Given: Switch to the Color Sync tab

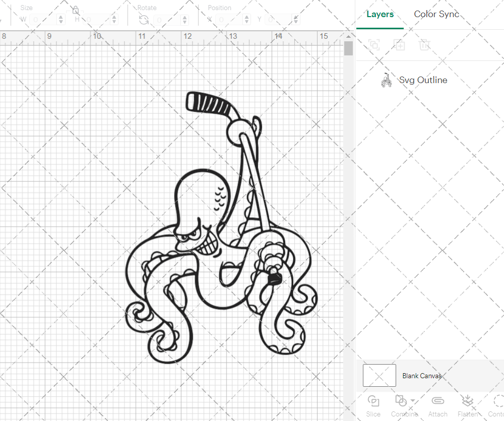Looking at the screenshot, I should tap(436, 14).
